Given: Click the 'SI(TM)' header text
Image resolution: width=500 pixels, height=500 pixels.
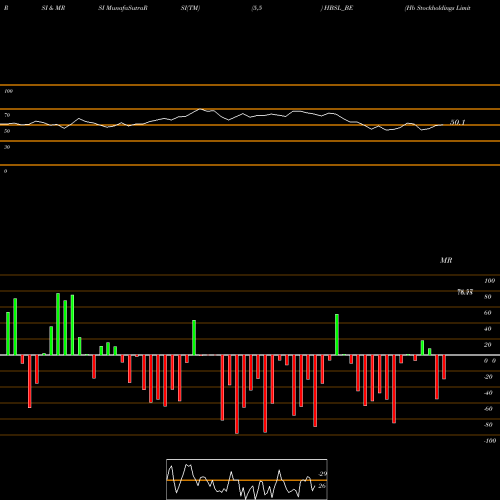Looking at the screenshot, I should click(190, 8).
